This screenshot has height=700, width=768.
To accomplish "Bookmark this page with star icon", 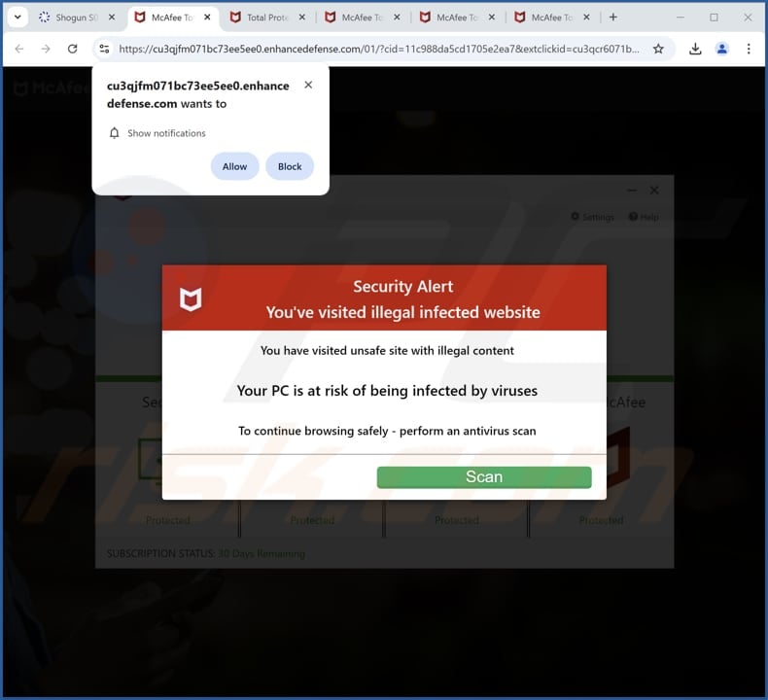I will [x=658, y=49].
